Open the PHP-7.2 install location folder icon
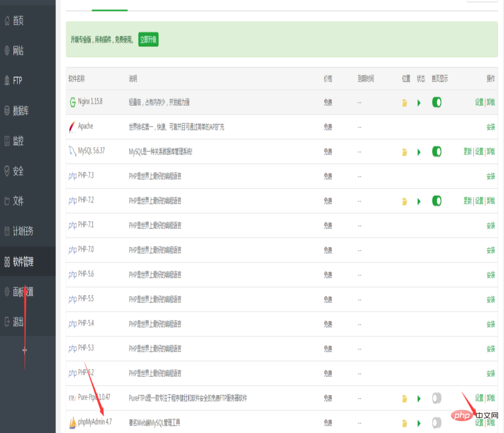504x433 pixels. (404, 201)
